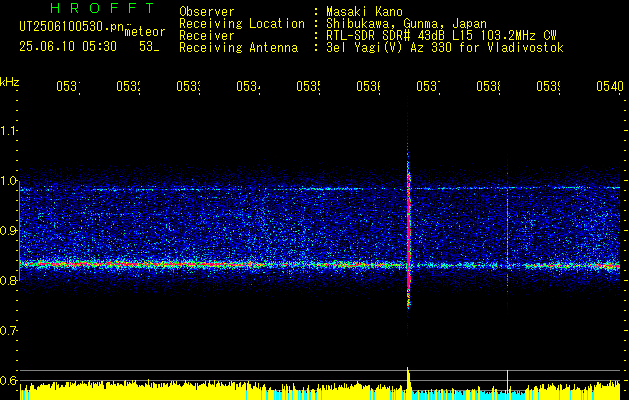The image size is (629, 400).
Task: Click the 0535 time marker
Action: pyautogui.click(x=308, y=86)
